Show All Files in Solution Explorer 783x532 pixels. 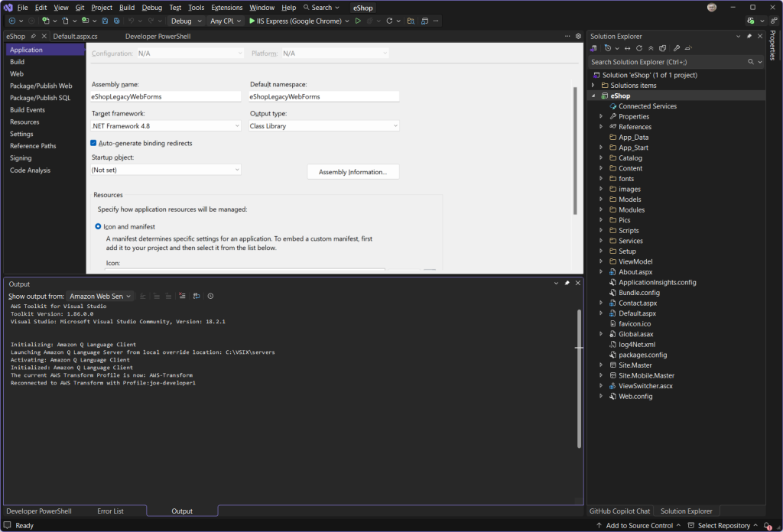pos(663,47)
